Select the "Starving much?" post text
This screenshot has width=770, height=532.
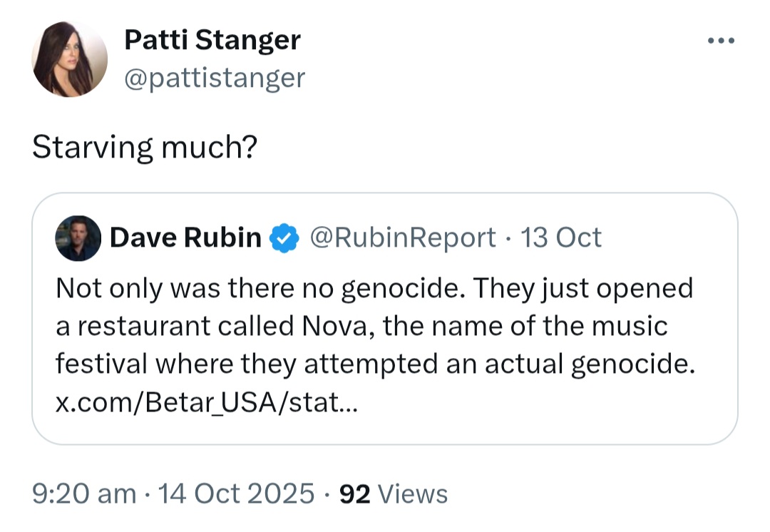click(145, 148)
